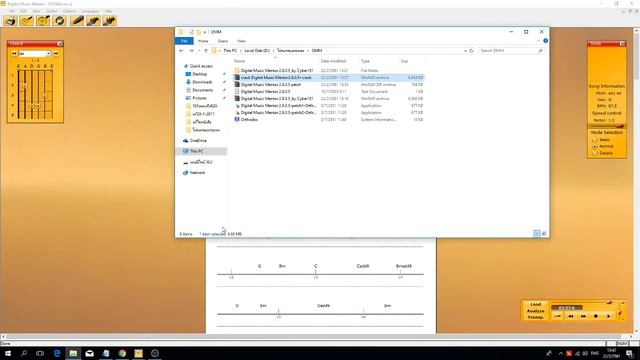Open the chord name dropdown in Chord panel
Image resolution: width=640 pixels, height=360 pixels.
(48, 53)
